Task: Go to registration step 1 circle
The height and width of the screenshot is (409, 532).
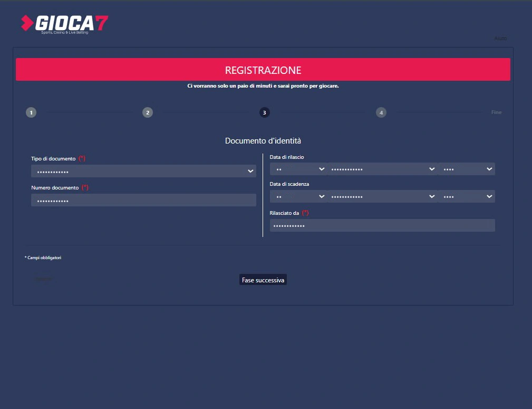Action: (31, 112)
